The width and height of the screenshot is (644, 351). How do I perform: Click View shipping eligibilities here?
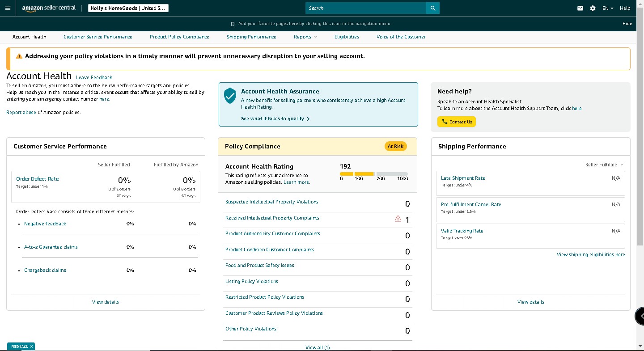[591, 254]
